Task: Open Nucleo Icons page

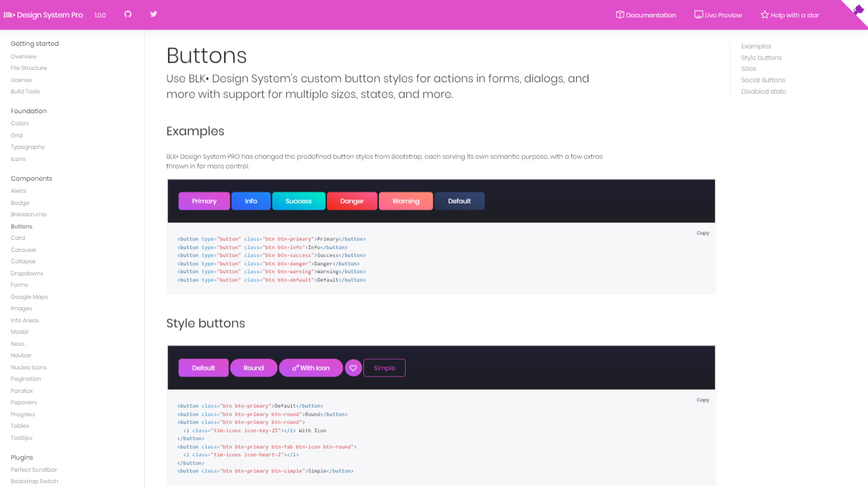Action: (28, 368)
